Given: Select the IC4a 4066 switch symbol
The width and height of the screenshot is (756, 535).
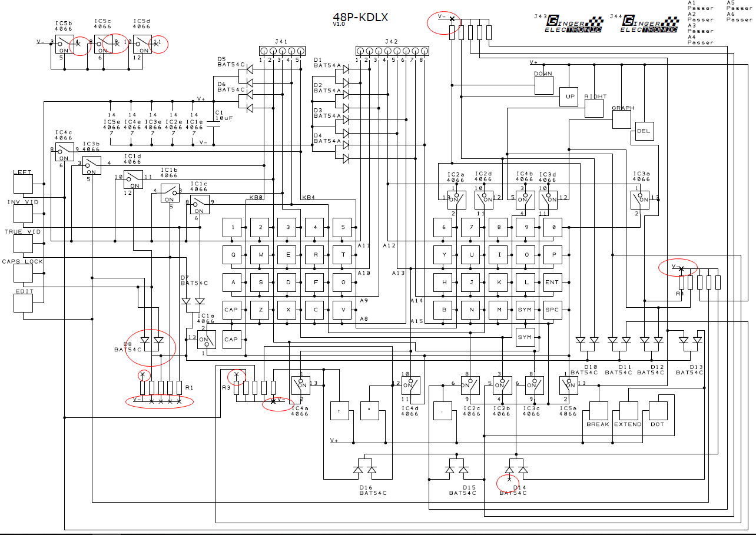Looking at the screenshot, I should [300, 385].
